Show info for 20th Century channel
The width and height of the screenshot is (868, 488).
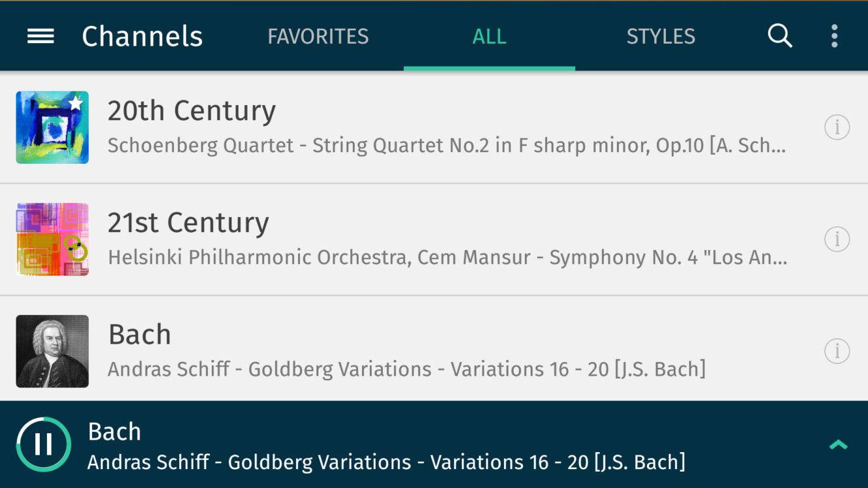pyautogui.click(x=837, y=127)
